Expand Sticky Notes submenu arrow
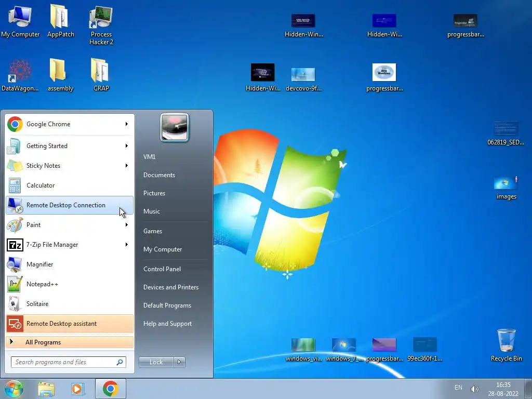532x399 pixels. pyautogui.click(x=127, y=166)
